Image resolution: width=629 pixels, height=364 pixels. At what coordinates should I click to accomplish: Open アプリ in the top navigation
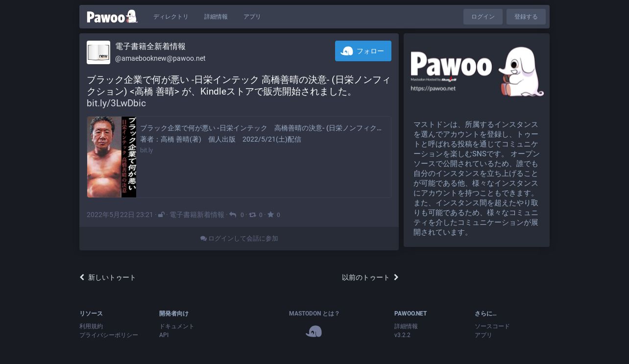(x=252, y=17)
